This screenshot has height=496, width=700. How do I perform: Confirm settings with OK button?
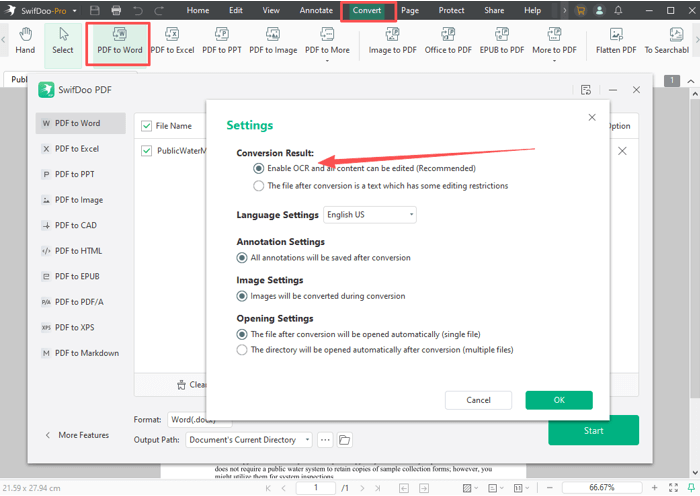[x=559, y=400]
